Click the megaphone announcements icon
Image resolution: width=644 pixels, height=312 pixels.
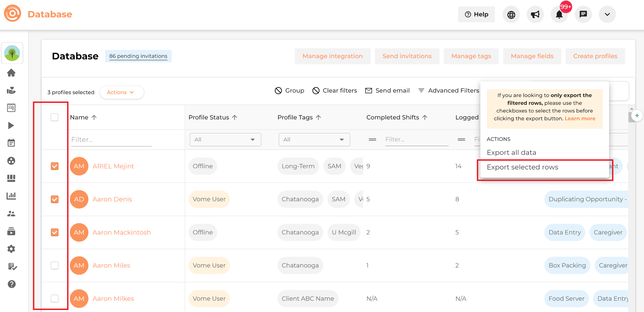point(535,14)
